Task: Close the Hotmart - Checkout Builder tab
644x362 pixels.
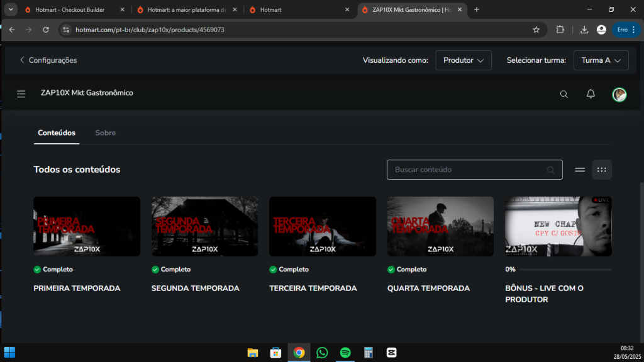Action: 122,9
